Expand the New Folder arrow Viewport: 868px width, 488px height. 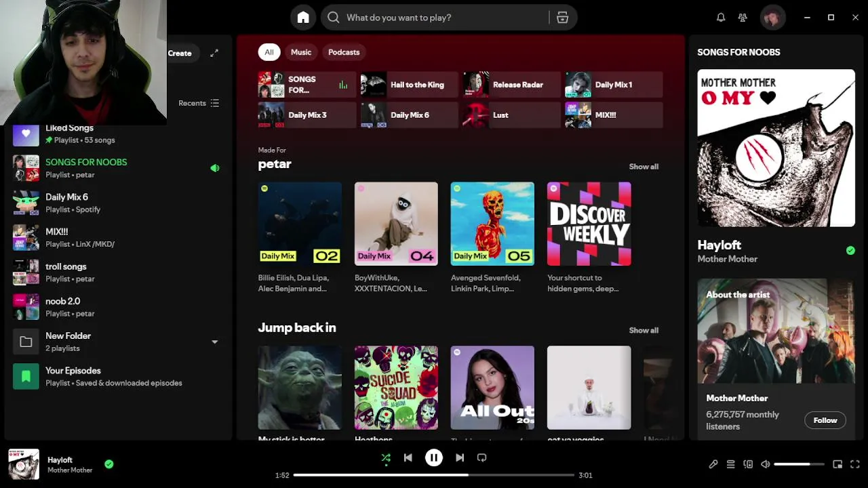point(215,342)
